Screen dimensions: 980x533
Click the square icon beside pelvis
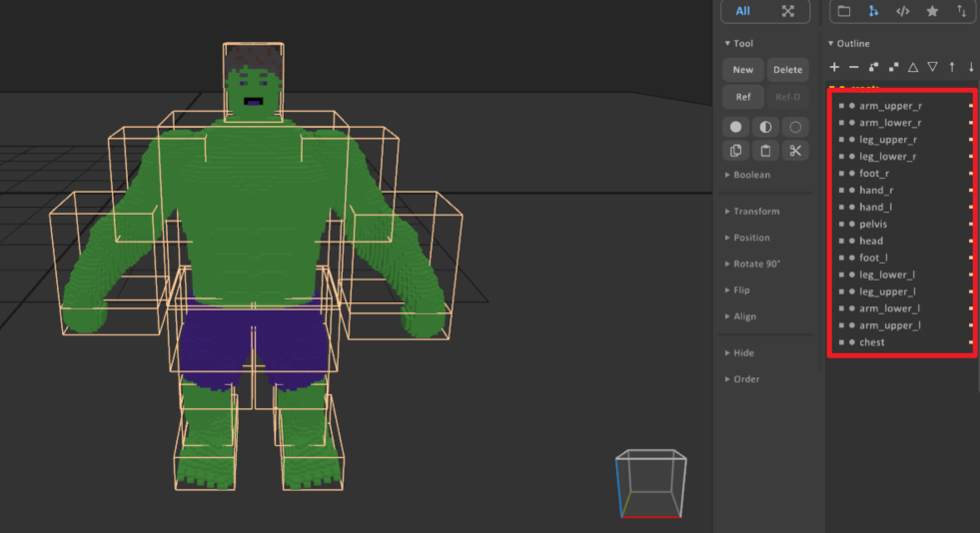click(x=841, y=224)
